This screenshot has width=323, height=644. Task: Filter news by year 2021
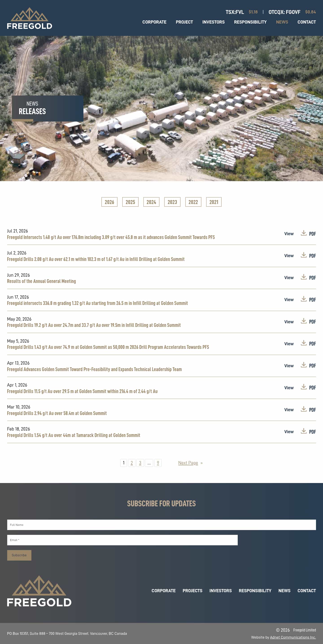214,202
